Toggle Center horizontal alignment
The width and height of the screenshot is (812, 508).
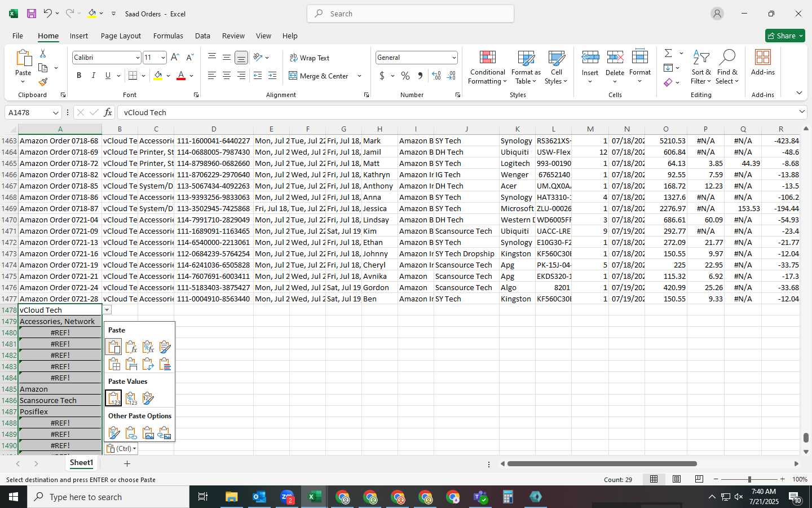tap(227, 76)
